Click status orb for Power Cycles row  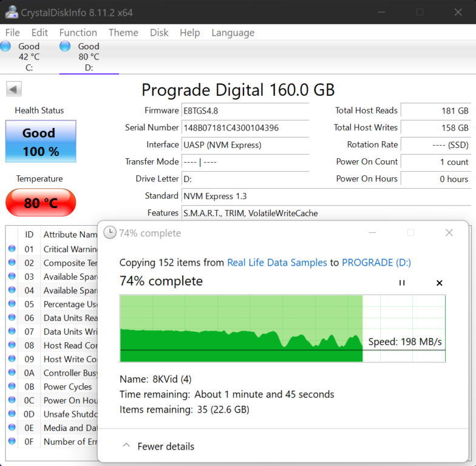pyautogui.click(x=12, y=387)
